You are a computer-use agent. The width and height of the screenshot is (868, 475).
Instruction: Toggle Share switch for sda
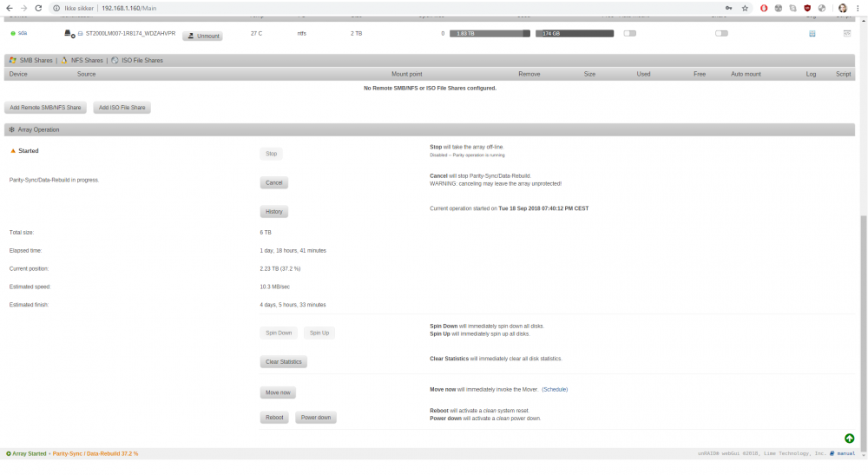[x=721, y=33]
